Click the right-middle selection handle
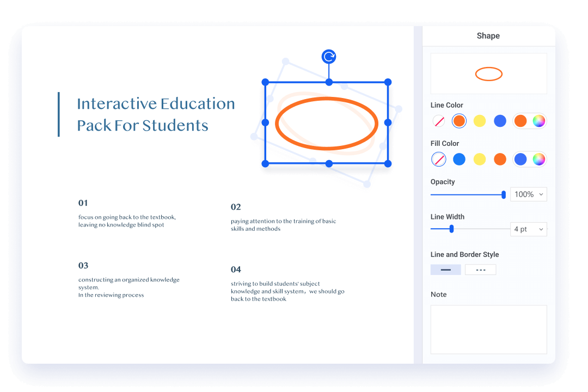Screen dimensions: 588x392 tap(388, 122)
